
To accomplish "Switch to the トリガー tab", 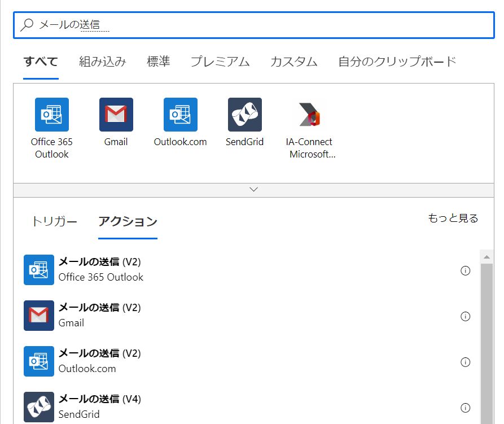I will [x=54, y=221].
